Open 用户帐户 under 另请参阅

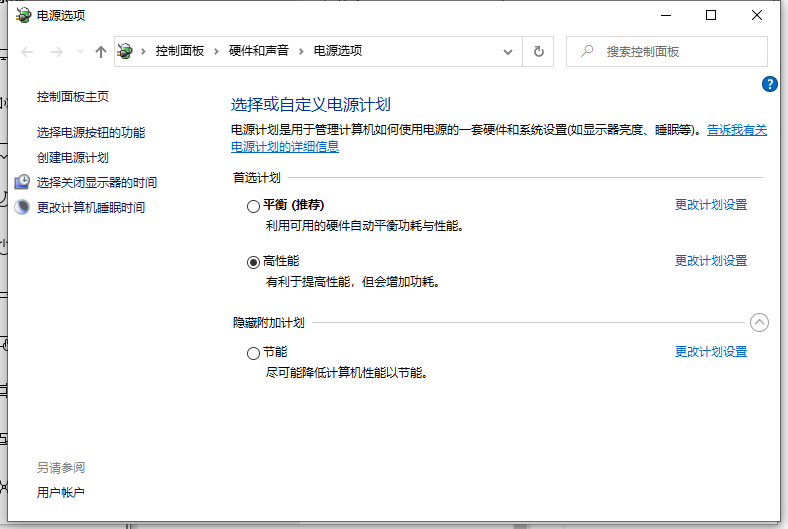coord(61,492)
